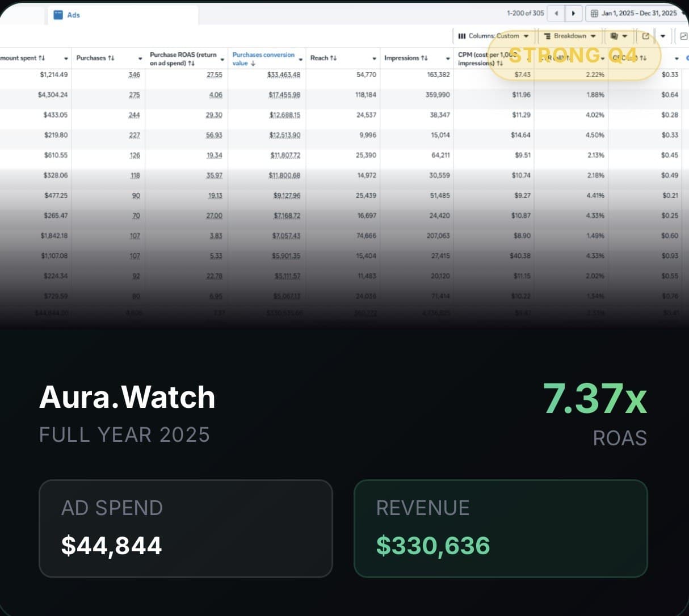689x616 pixels.
Task: Click the $12,688.15 conversion value
Action: [x=285, y=115]
